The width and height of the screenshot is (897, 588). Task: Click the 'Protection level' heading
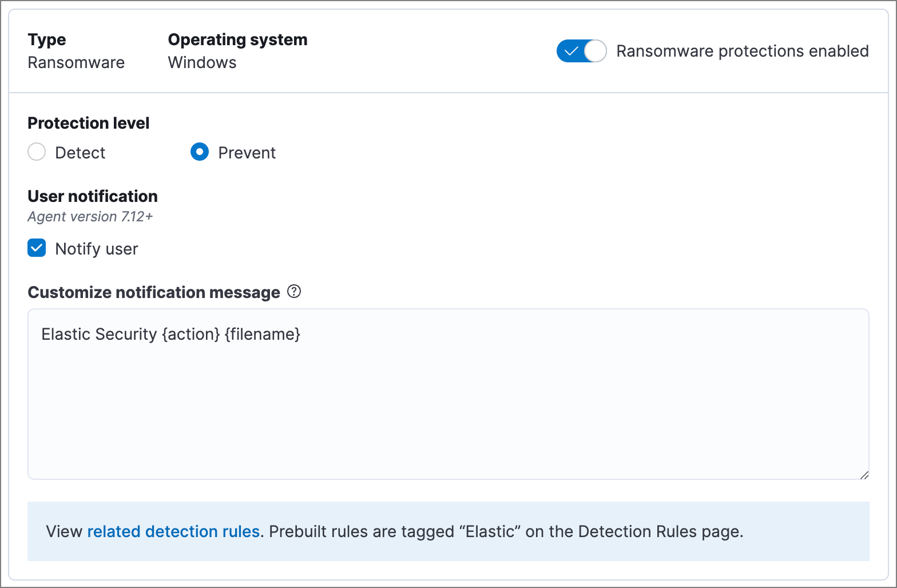89,123
